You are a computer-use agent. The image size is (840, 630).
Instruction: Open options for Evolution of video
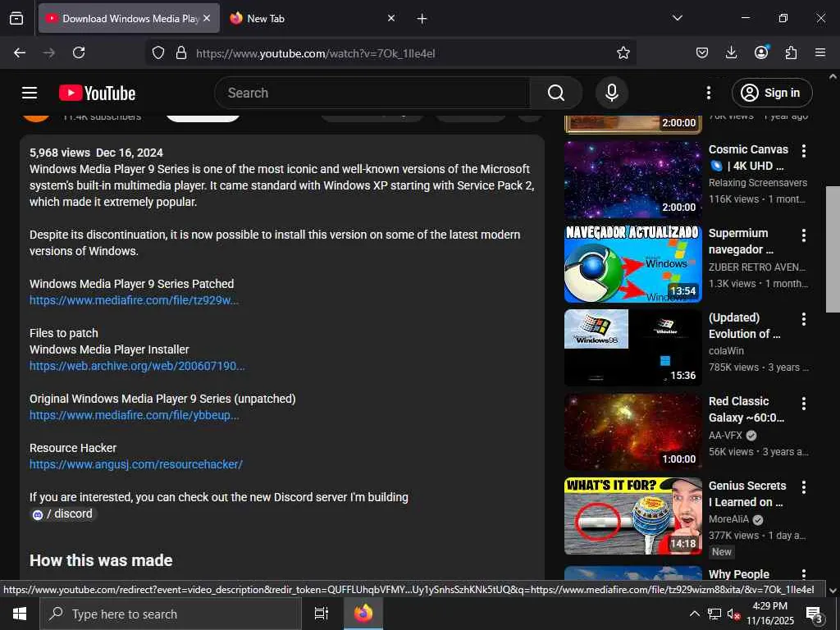coord(804,319)
